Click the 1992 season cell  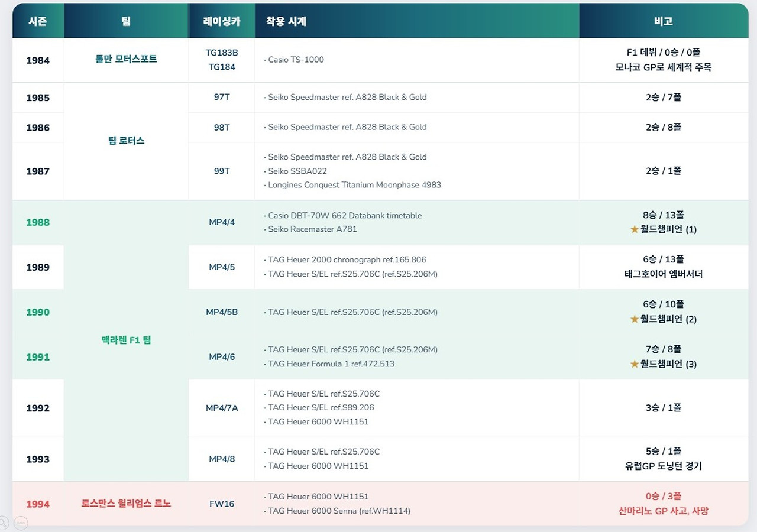coord(38,408)
